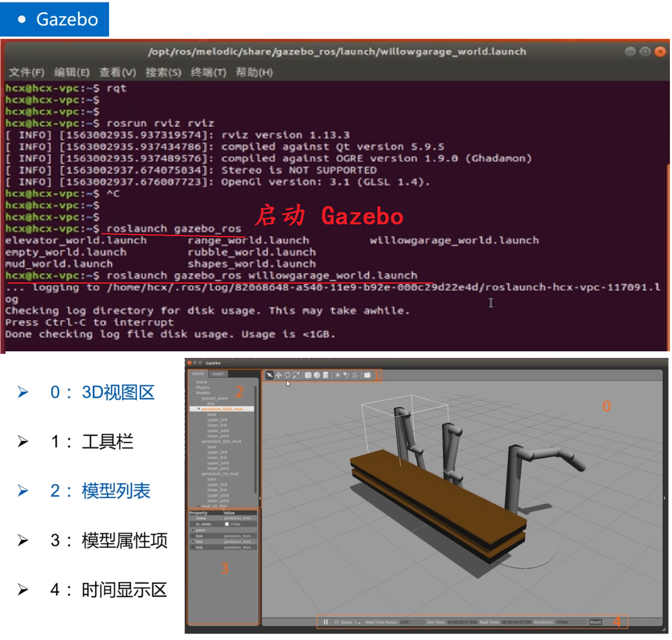The height and width of the screenshot is (640, 672).
Task: Open the 终端(T) menu in terminal
Action: [209, 73]
